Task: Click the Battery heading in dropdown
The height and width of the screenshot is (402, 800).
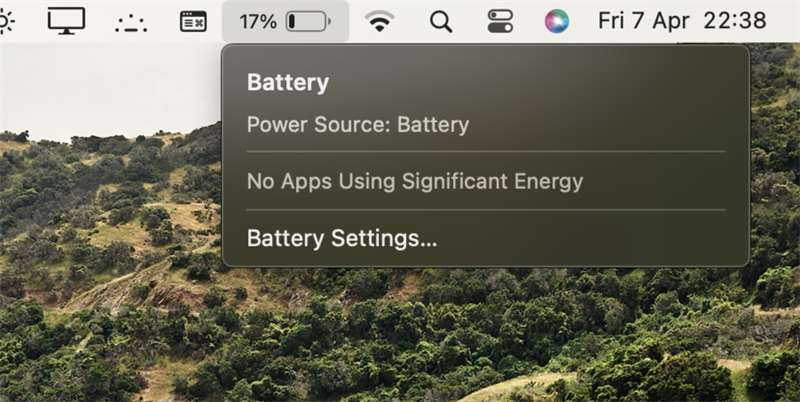Action: click(288, 83)
